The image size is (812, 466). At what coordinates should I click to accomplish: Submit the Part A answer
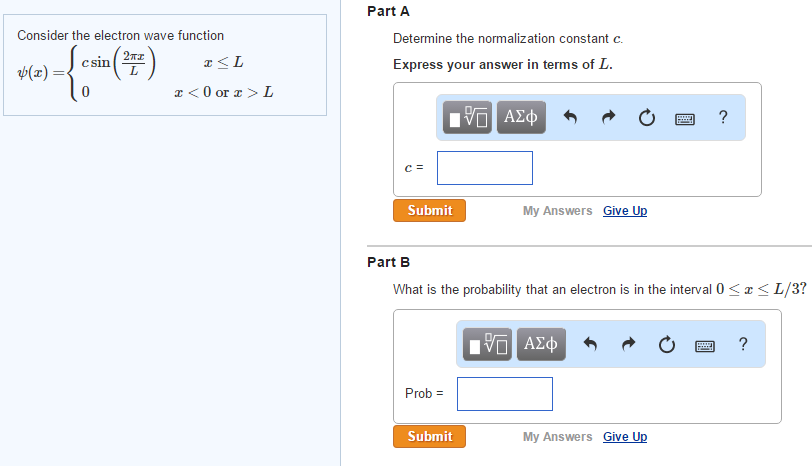tap(430, 211)
